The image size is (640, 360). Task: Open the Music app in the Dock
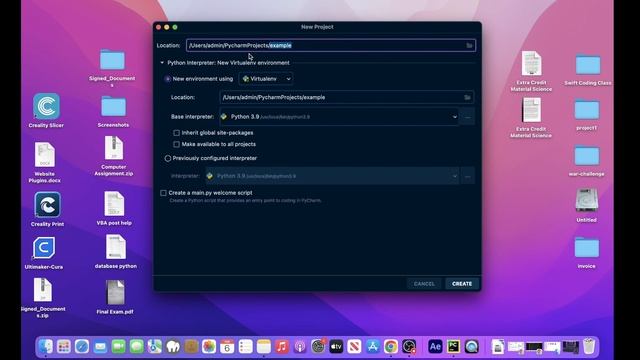pyautogui.click(x=282, y=347)
